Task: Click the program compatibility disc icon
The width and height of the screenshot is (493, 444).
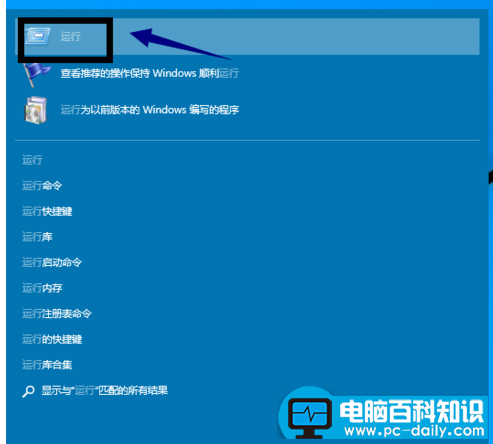Action: pos(35,110)
